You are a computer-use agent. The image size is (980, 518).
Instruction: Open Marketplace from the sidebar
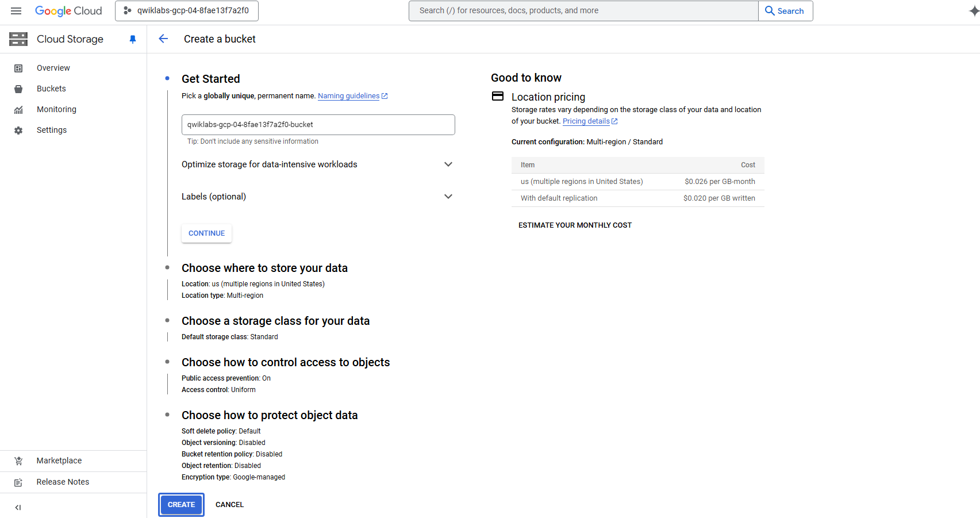coord(73,461)
